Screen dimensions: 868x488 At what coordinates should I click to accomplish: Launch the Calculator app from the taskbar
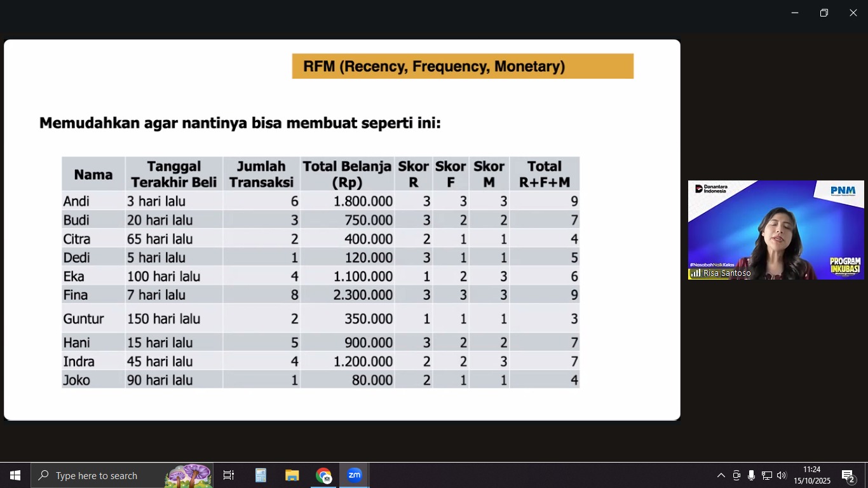coord(261,475)
